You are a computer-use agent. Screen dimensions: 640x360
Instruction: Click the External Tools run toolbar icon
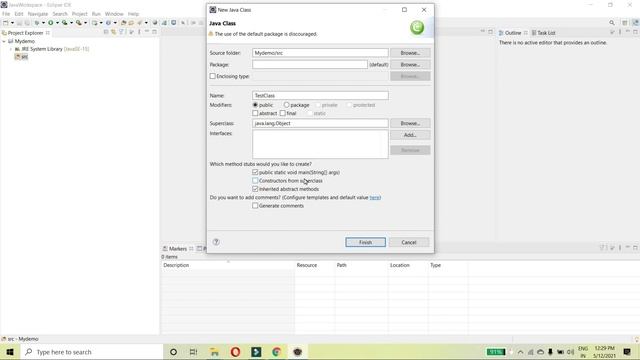[78, 23]
